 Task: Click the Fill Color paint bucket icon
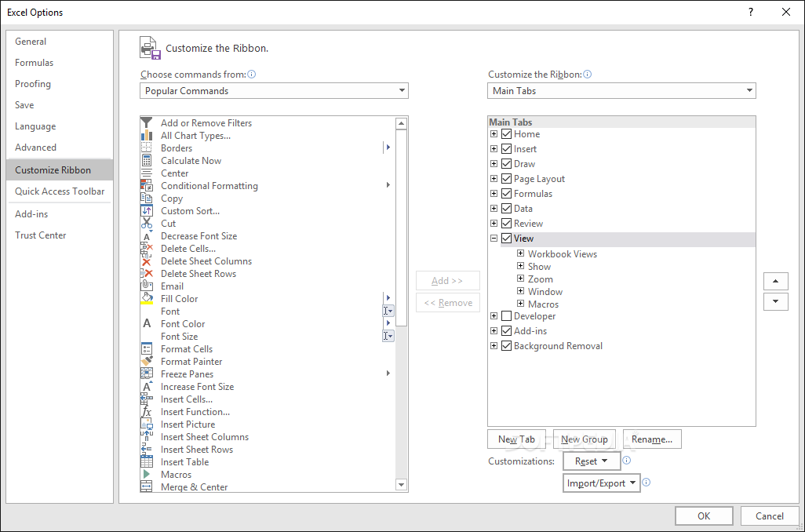click(146, 298)
